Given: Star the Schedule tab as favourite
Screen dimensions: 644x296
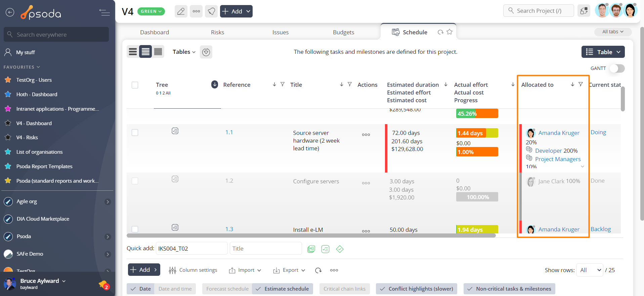Looking at the screenshot, I should [x=449, y=32].
